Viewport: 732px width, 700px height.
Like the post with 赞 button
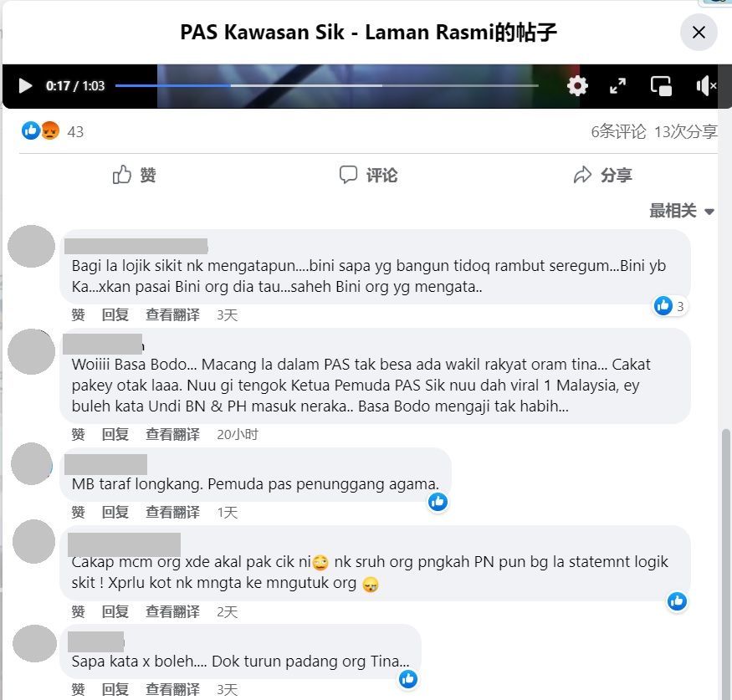click(x=135, y=175)
